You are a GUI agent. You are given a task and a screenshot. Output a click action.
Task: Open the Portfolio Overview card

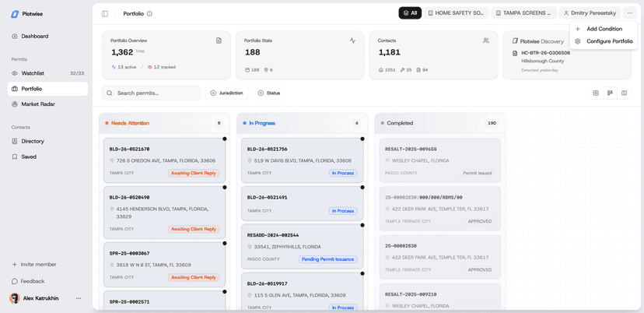(166, 55)
